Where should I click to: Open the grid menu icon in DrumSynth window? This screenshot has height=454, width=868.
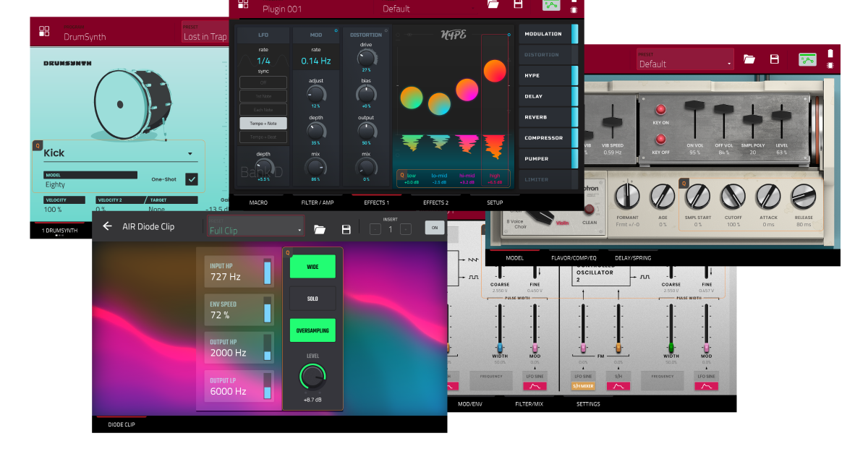(45, 32)
